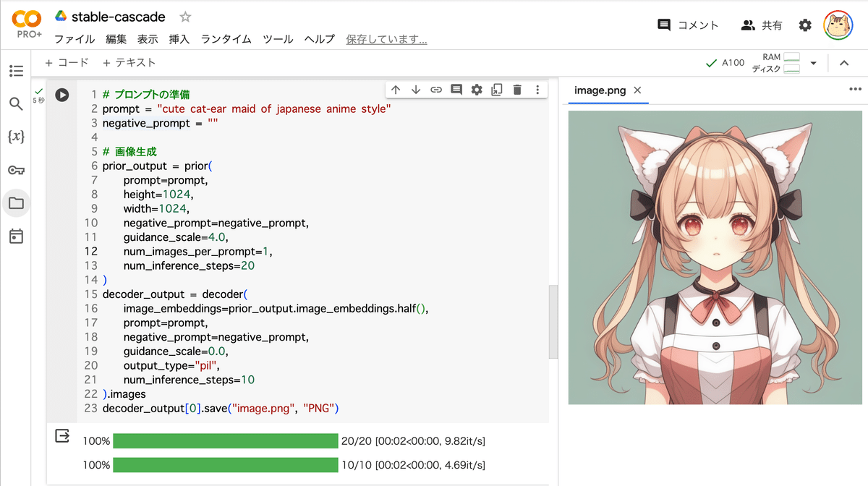Click the generated anime image preview
The width and height of the screenshot is (868, 486).
pyautogui.click(x=715, y=257)
